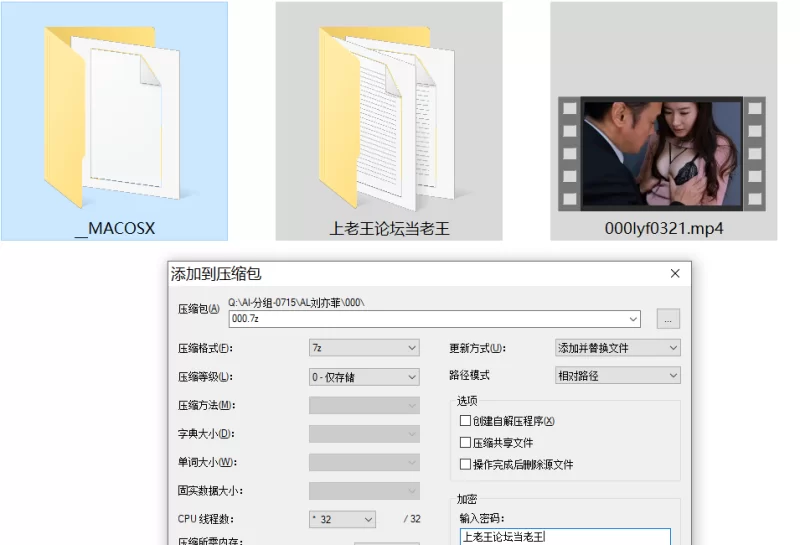This screenshot has height=545, width=800.
Task: Select the 000lyf0321.mp4 video thumbnail
Action: pos(662,154)
